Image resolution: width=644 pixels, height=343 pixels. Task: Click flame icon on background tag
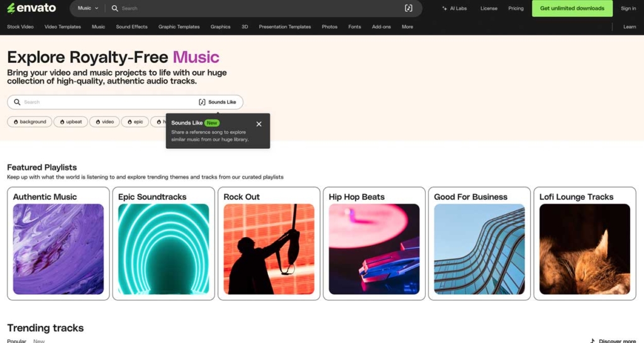[15, 122]
